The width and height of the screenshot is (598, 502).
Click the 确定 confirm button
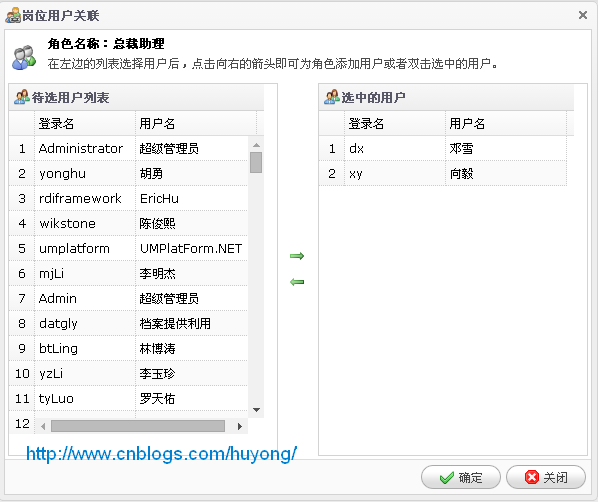click(461, 477)
